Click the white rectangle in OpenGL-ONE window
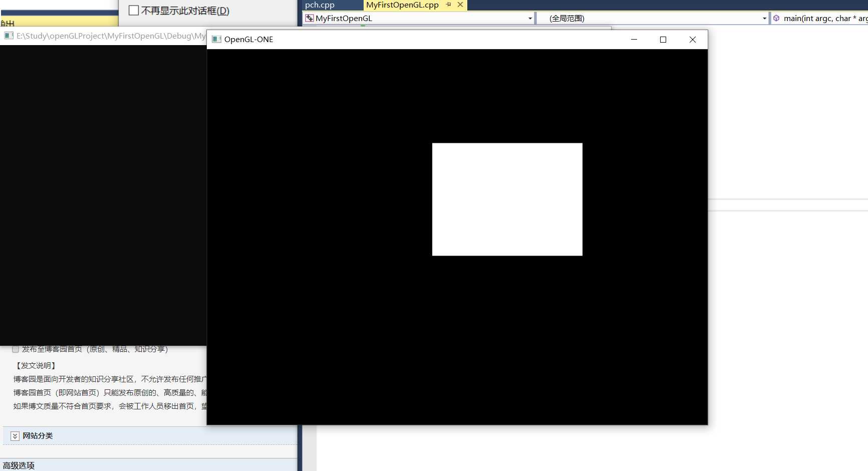The height and width of the screenshot is (471, 868). (507, 199)
